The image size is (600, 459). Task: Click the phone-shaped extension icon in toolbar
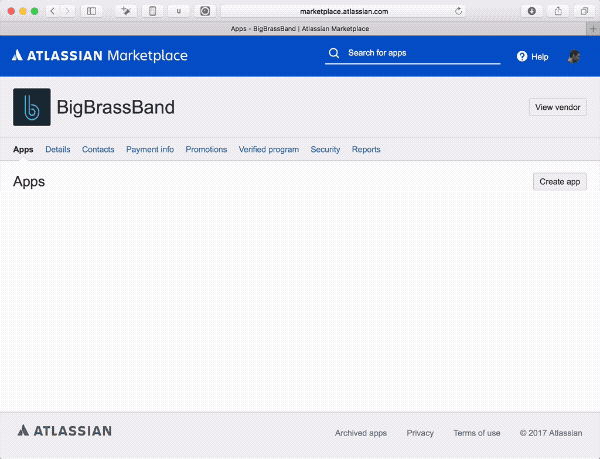coord(152,11)
